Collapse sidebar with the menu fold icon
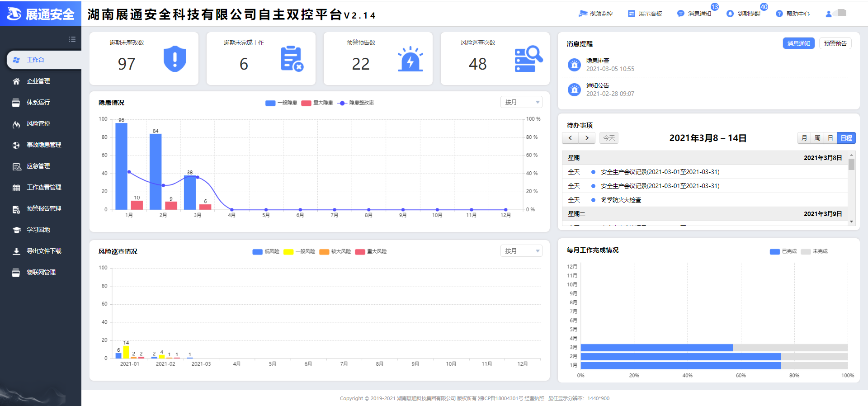 [72, 39]
